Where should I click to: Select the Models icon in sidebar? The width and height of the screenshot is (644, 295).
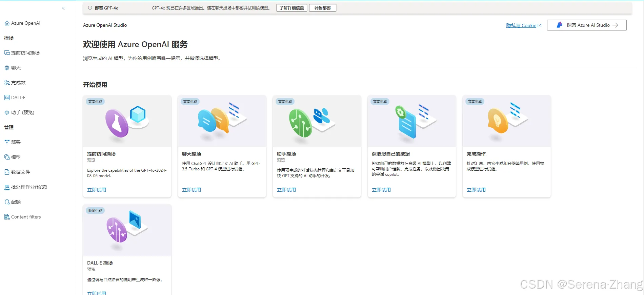7,157
